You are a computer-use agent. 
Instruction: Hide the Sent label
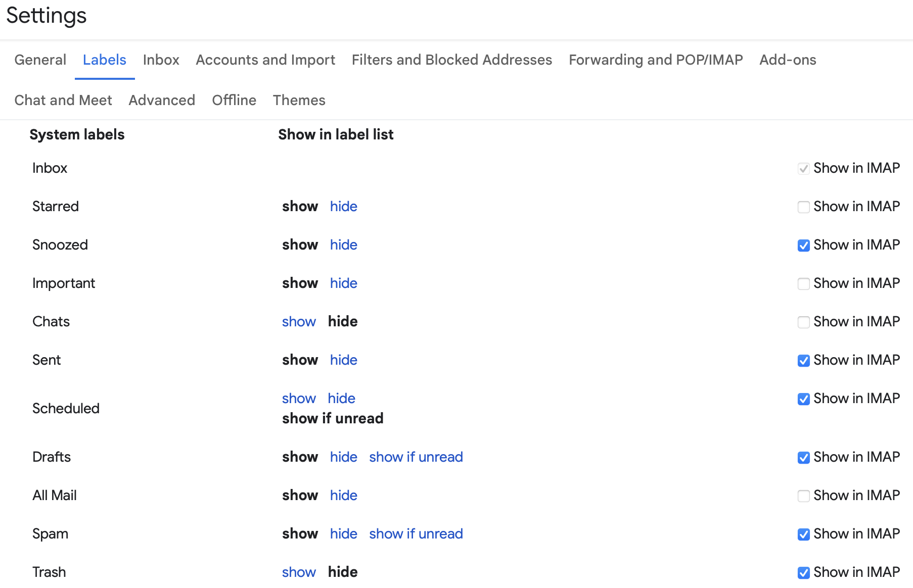(x=343, y=360)
